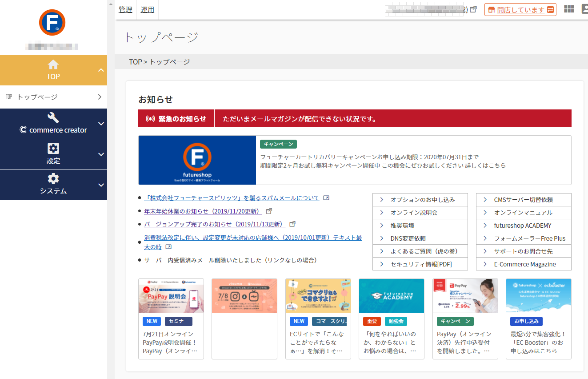Image resolution: width=588 pixels, height=379 pixels.
Task: Open 年末年始休業のお知らせ link
Action: point(203,211)
